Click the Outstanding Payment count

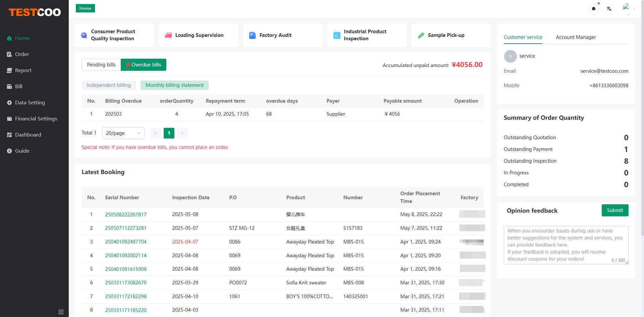tap(626, 149)
